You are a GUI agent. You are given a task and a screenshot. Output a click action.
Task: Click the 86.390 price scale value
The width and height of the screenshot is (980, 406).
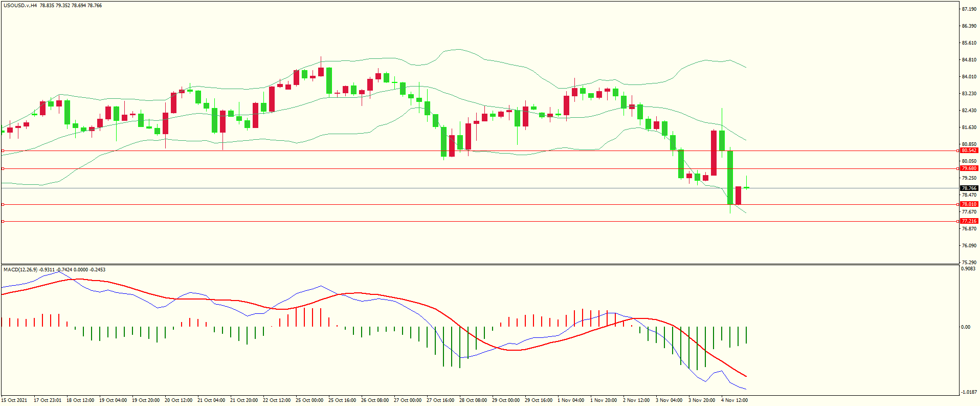[969, 26]
